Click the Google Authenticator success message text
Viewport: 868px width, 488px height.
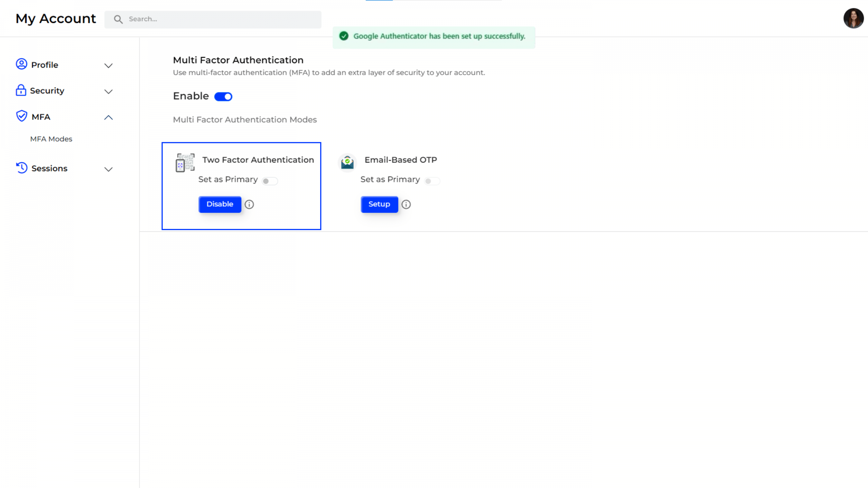point(439,36)
